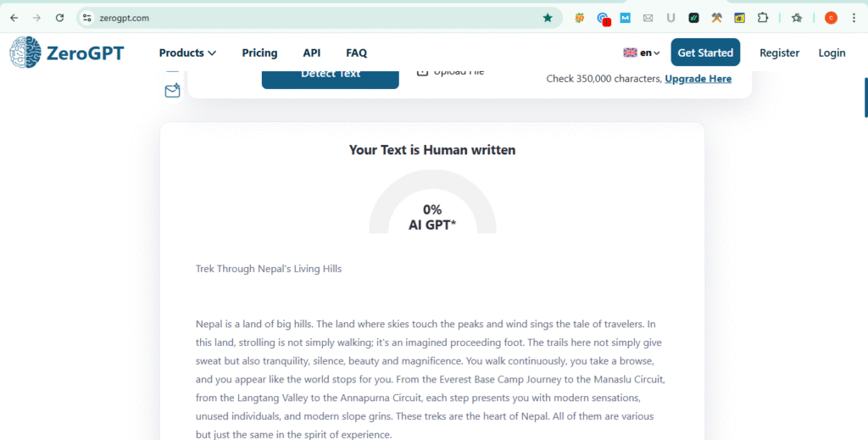Image resolution: width=868 pixels, height=440 pixels.
Task: Bookmark this page with the star icon
Action: (x=548, y=18)
